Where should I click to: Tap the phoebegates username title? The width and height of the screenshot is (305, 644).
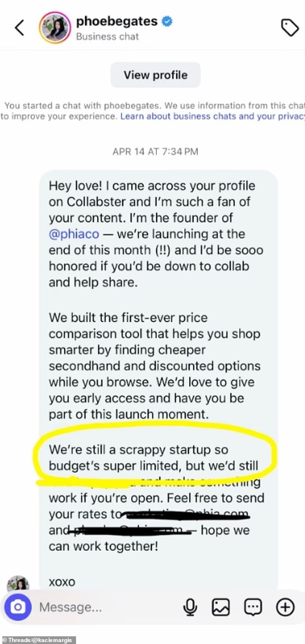click(117, 22)
